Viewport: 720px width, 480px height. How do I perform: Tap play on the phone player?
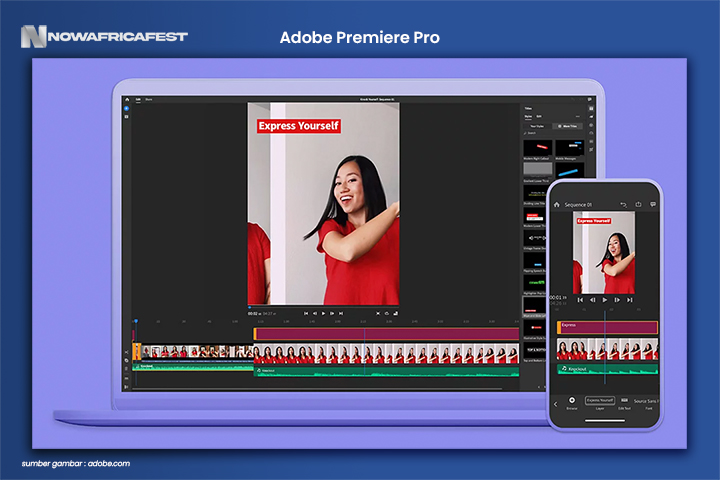(605, 300)
